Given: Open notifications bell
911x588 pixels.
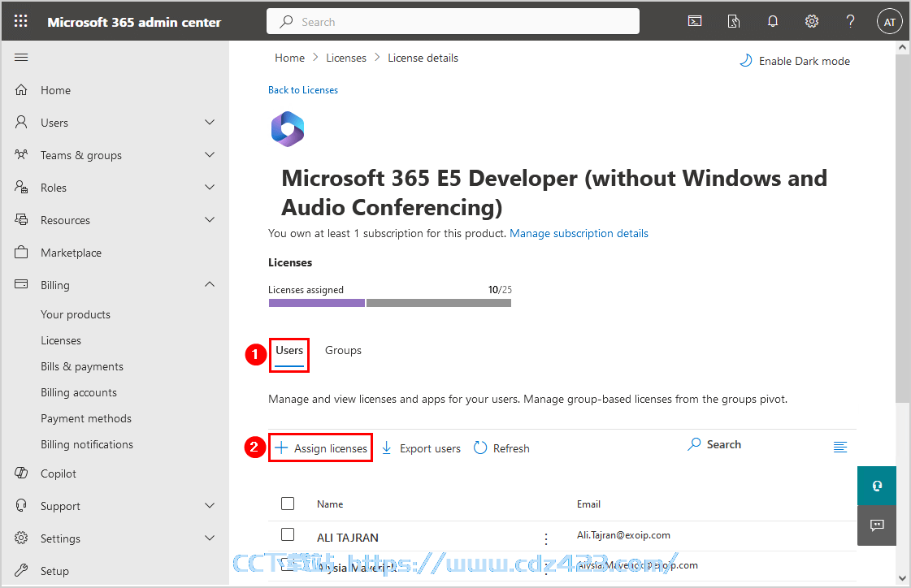Looking at the screenshot, I should [773, 21].
